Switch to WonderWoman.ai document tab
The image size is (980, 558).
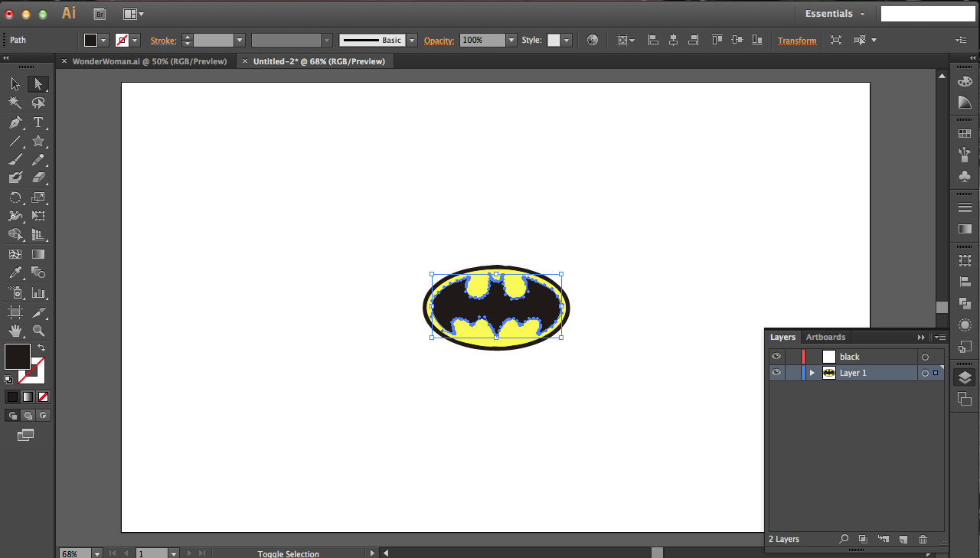click(x=149, y=61)
